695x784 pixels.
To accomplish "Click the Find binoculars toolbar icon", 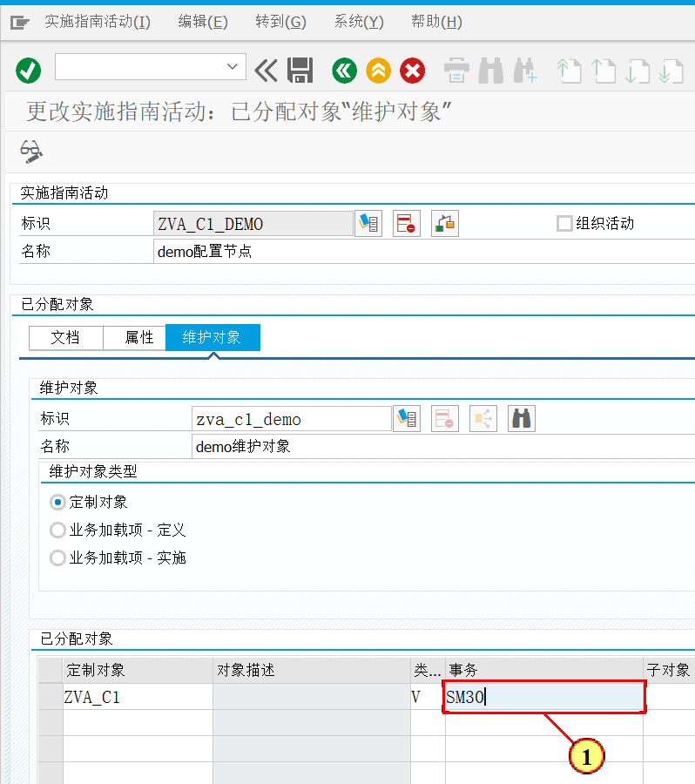I will tap(490, 70).
